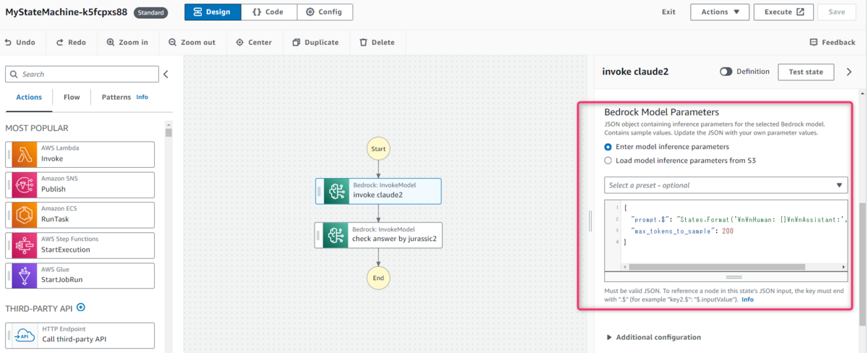Click the AWS Glue StartJobRun icon
Image resolution: width=868 pixels, height=353 pixels.
pos(24,276)
